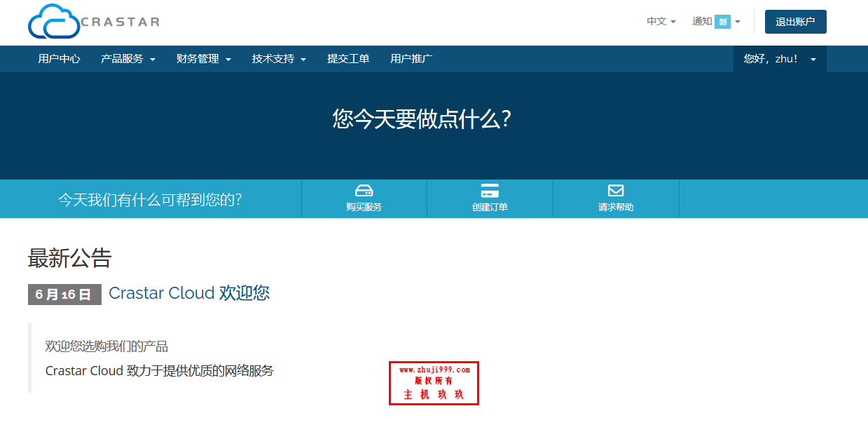868x439 pixels.
Task: Click the 请求帮助 label text
Action: [616, 207]
